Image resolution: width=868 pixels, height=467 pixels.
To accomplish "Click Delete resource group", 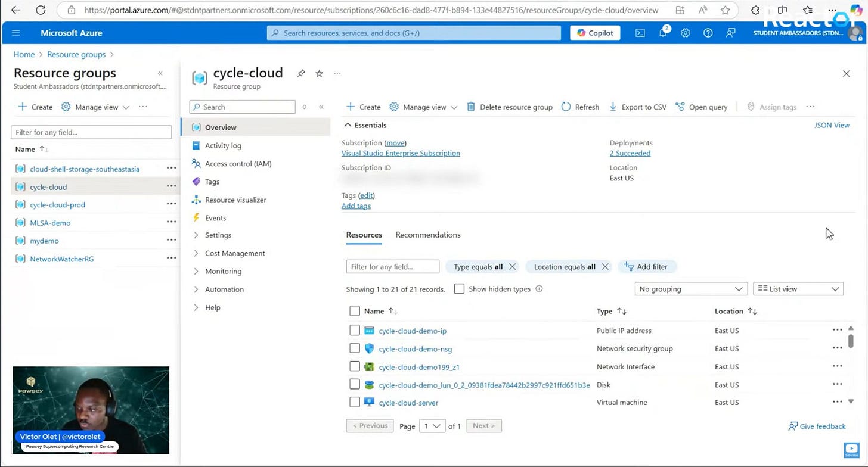I will point(510,107).
